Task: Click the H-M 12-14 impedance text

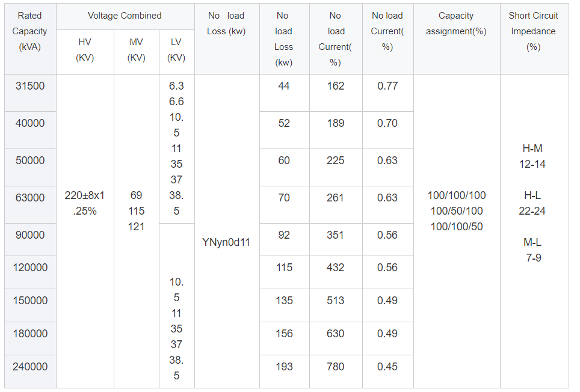Action: 532,156
